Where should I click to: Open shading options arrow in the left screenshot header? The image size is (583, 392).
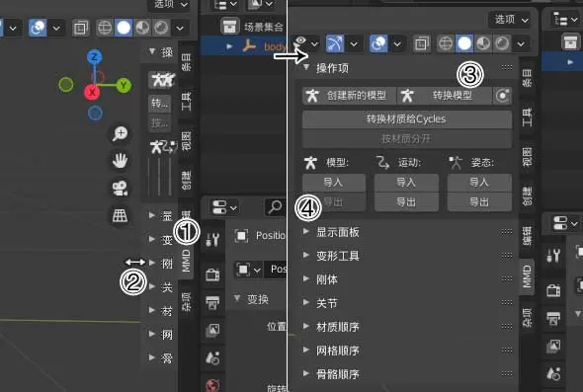(180, 28)
